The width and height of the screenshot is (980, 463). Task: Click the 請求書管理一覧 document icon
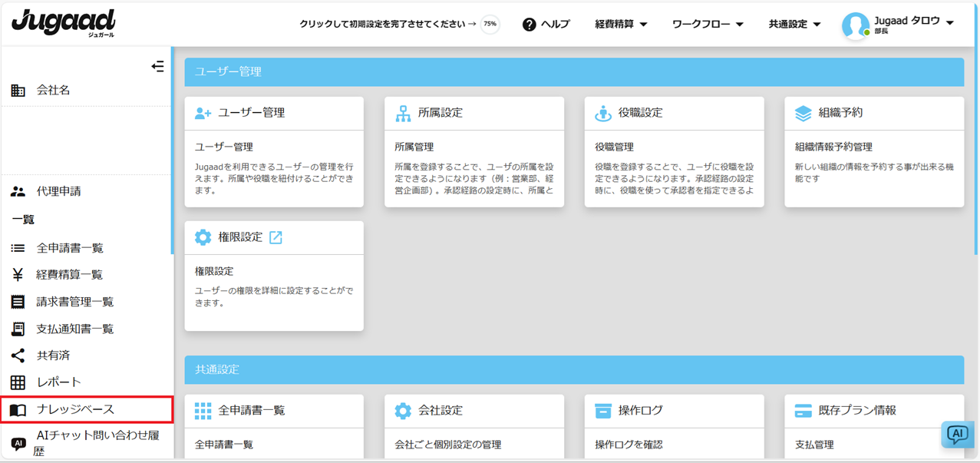(18, 302)
